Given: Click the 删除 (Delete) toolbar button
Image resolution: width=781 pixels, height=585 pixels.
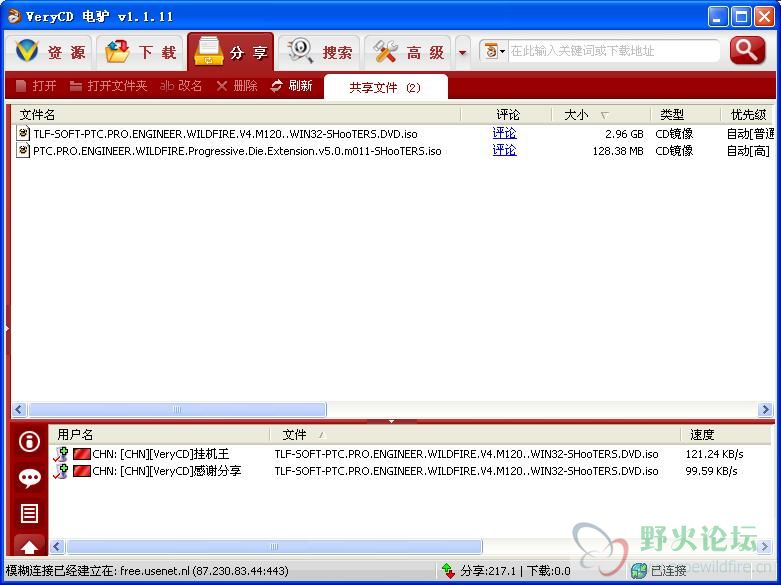Looking at the screenshot, I should [237, 86].
